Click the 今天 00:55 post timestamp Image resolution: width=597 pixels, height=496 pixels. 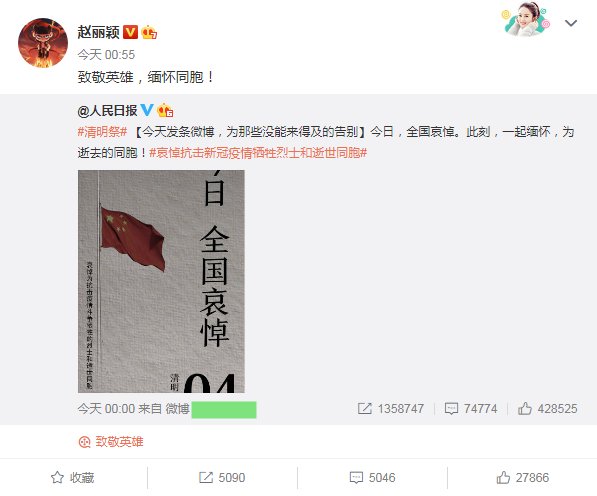pos(106,55)
